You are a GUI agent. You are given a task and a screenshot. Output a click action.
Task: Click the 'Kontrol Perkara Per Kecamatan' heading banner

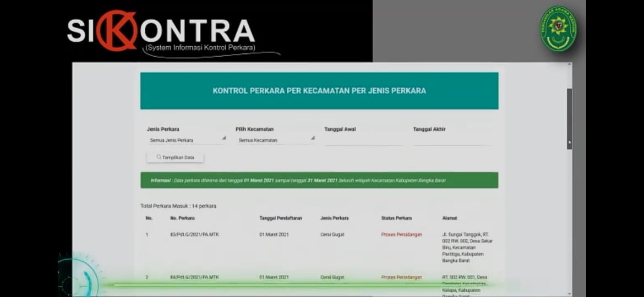[x=319, y=91]
